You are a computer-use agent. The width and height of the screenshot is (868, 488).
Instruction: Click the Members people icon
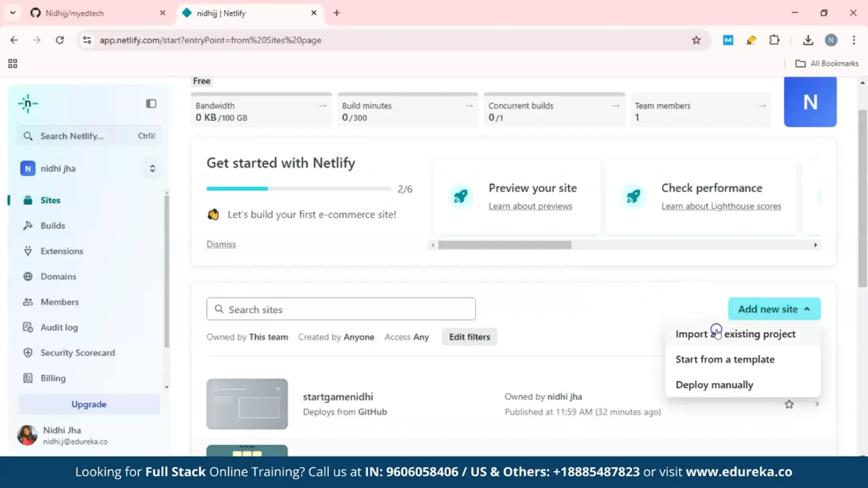[28, 302]
